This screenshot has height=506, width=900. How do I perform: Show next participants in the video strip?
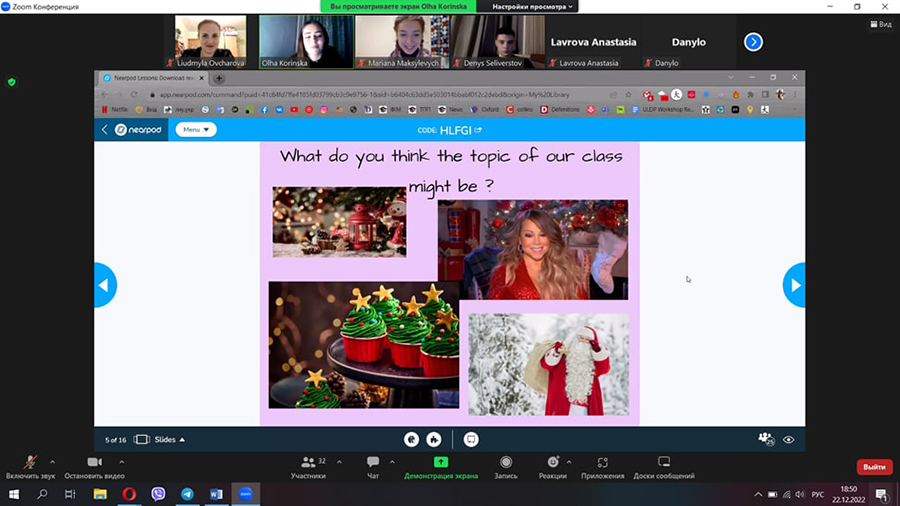(x=753, y=42)
